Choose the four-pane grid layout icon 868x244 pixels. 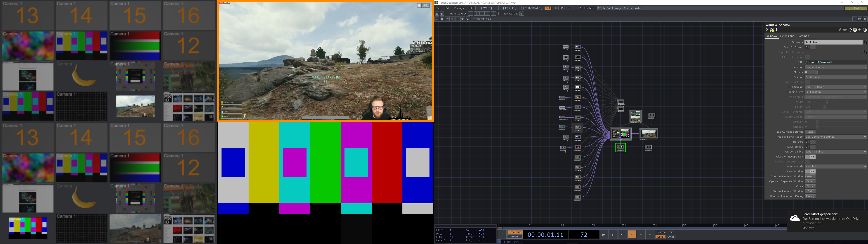(493, 14)
